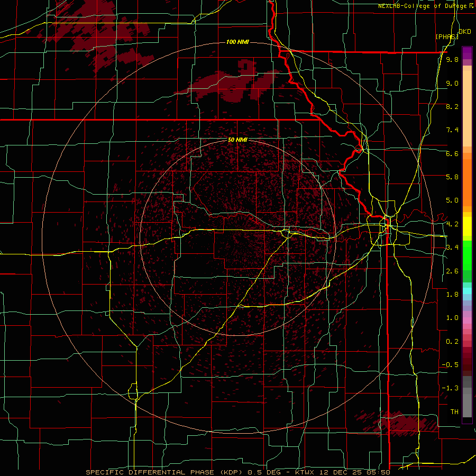Click the 7.4 value on the color scale

[452, 130]
